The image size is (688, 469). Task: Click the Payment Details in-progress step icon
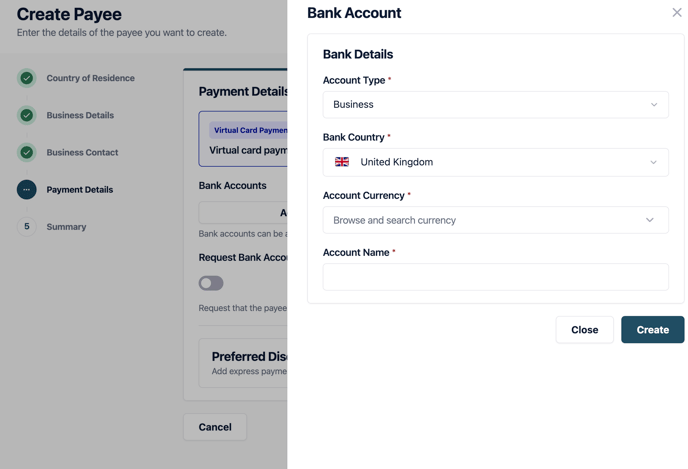(27, 190)
